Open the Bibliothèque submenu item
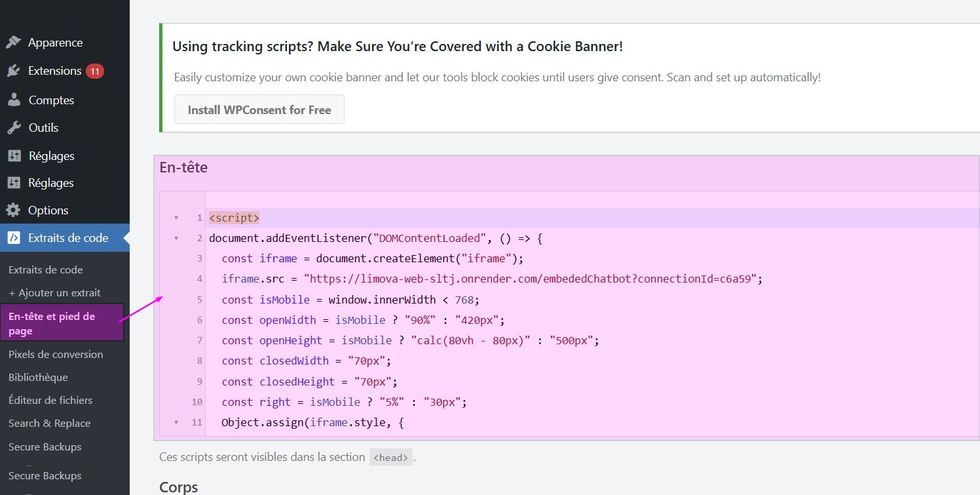This screenshot has height=495, width=980. [38, 378]
